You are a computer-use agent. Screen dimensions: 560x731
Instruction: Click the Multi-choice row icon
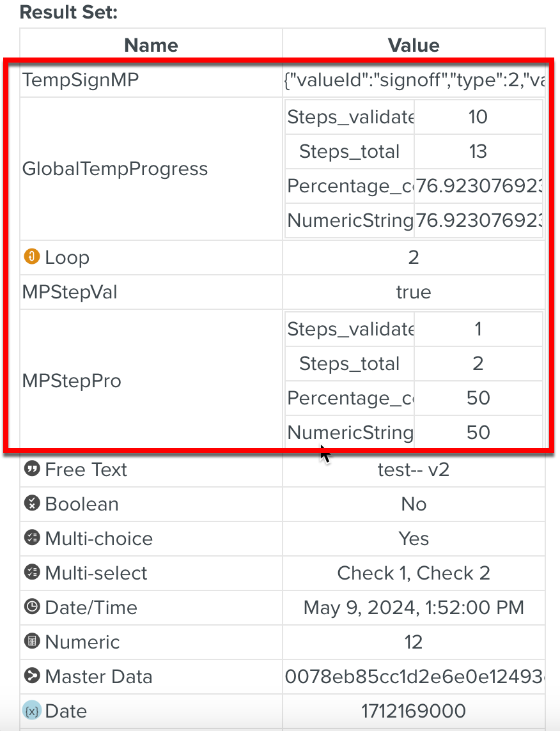click(31, 538)
